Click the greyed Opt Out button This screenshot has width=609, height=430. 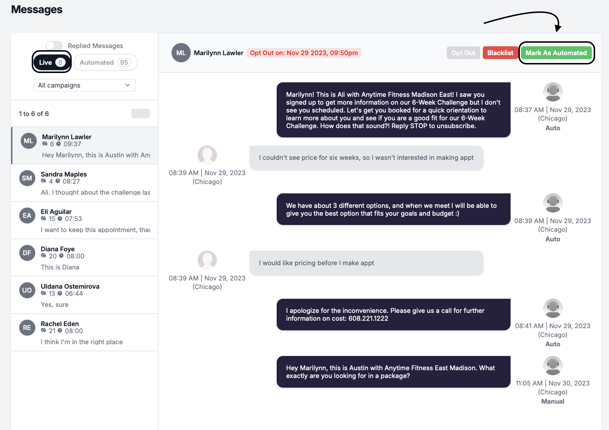(463, 53)
